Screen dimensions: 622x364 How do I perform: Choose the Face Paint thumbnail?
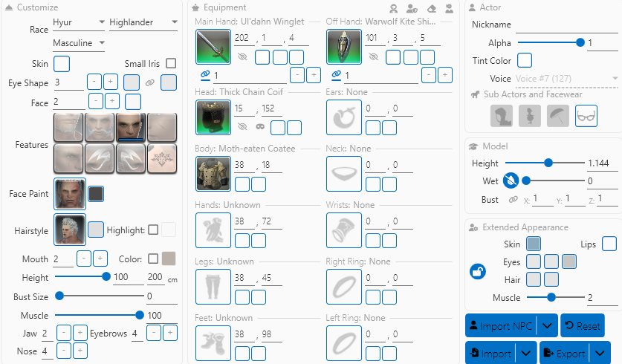(70, 194)
